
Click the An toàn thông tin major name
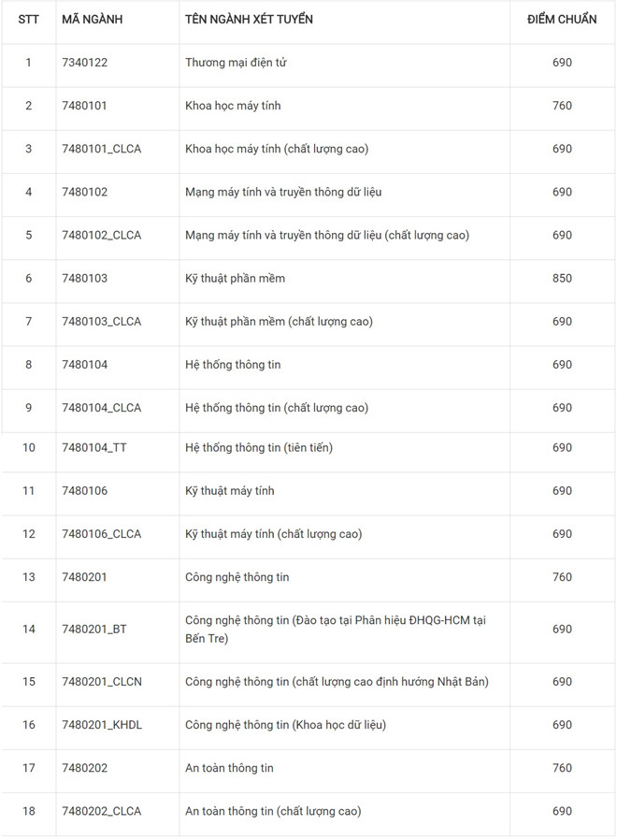[x=229, y=768]
